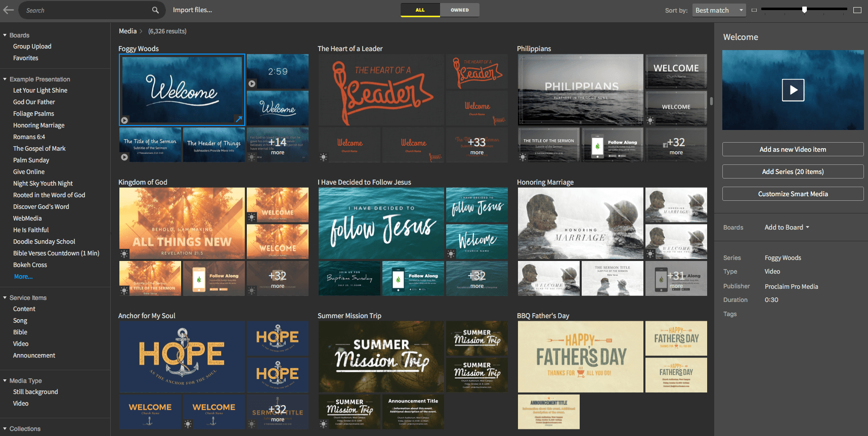Click Add as new Video item button

[793, 150]
